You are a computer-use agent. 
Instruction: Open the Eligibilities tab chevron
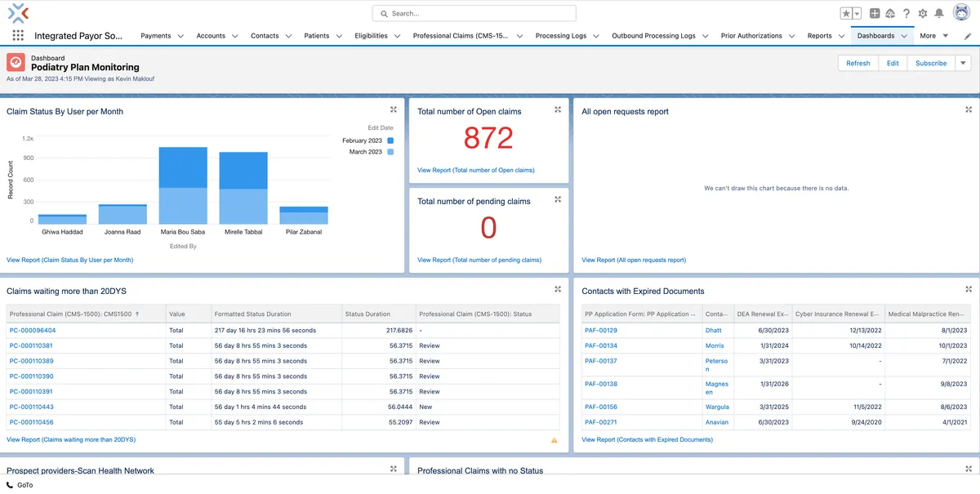397,36
